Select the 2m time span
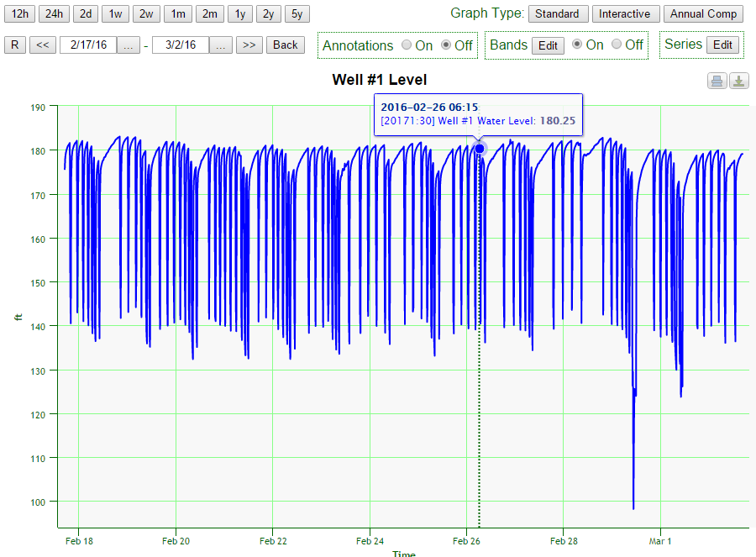 click(x=210, y=14)
